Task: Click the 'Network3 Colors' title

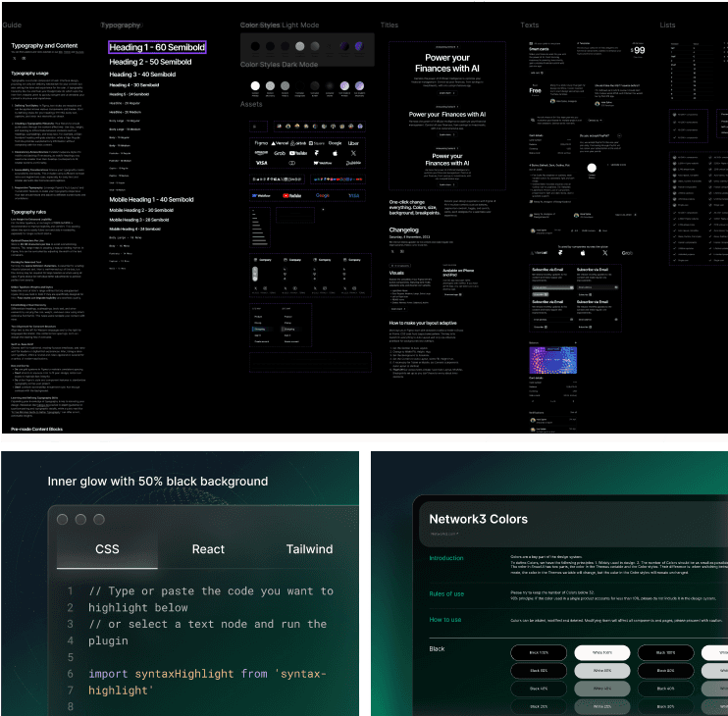Action: 478,519
